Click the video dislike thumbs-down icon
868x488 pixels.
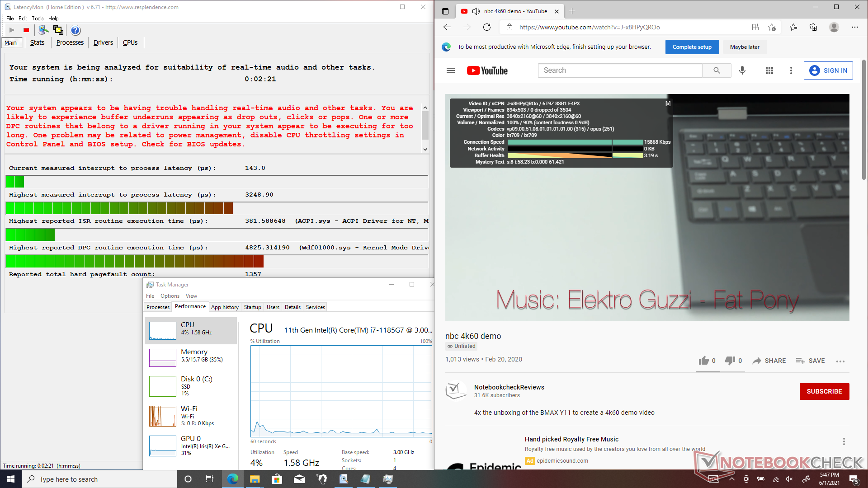click(x=730, y=361)
